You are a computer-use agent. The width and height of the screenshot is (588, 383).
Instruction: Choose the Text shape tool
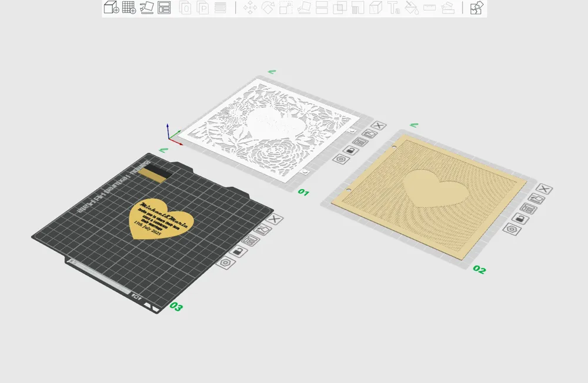click(393, 8)
